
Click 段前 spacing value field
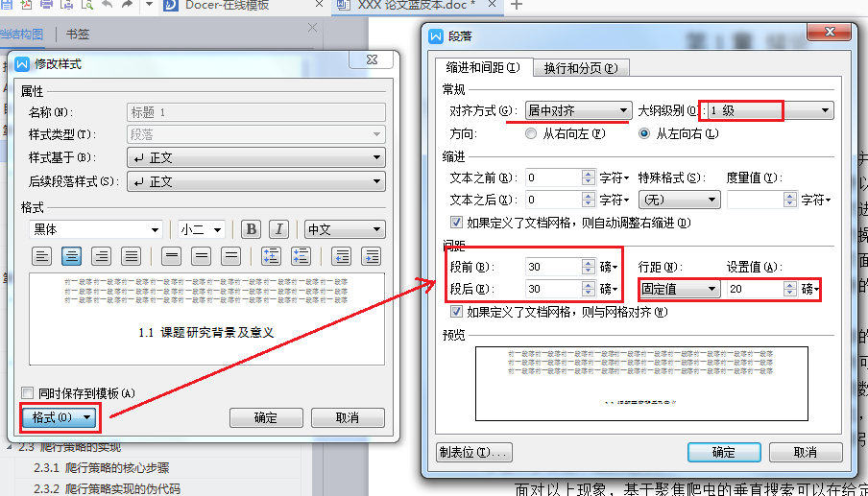(554, 267)
